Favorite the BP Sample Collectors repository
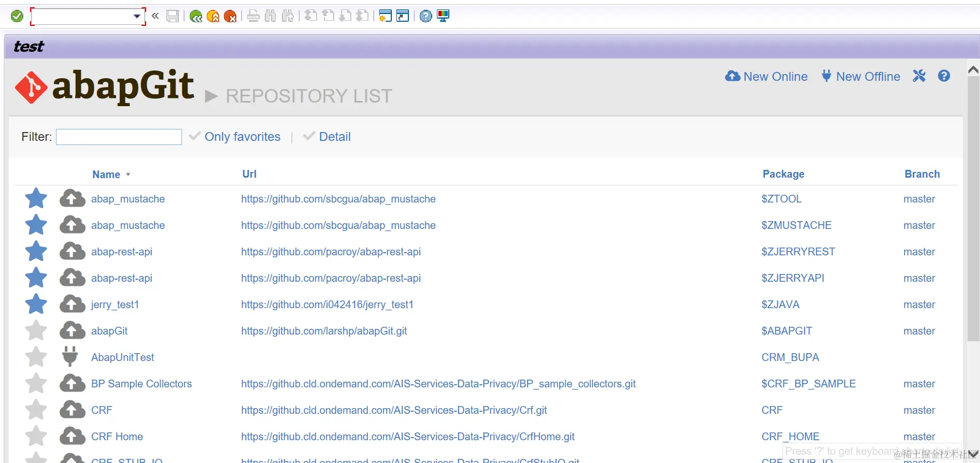This screenshot has width=980, height=463. 36,383
